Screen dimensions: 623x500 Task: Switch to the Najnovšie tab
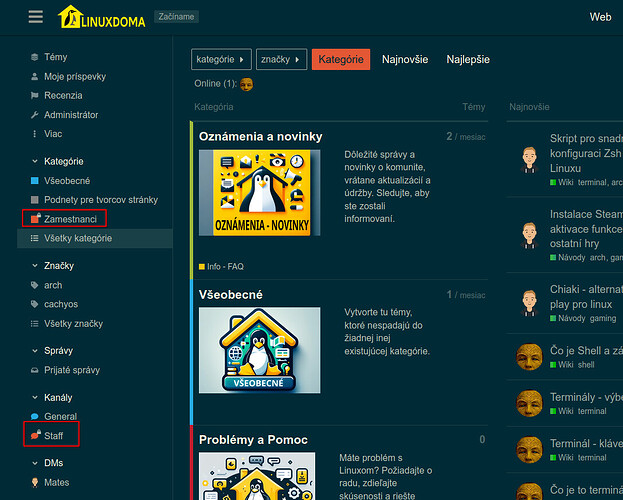[x=405, y=59]
